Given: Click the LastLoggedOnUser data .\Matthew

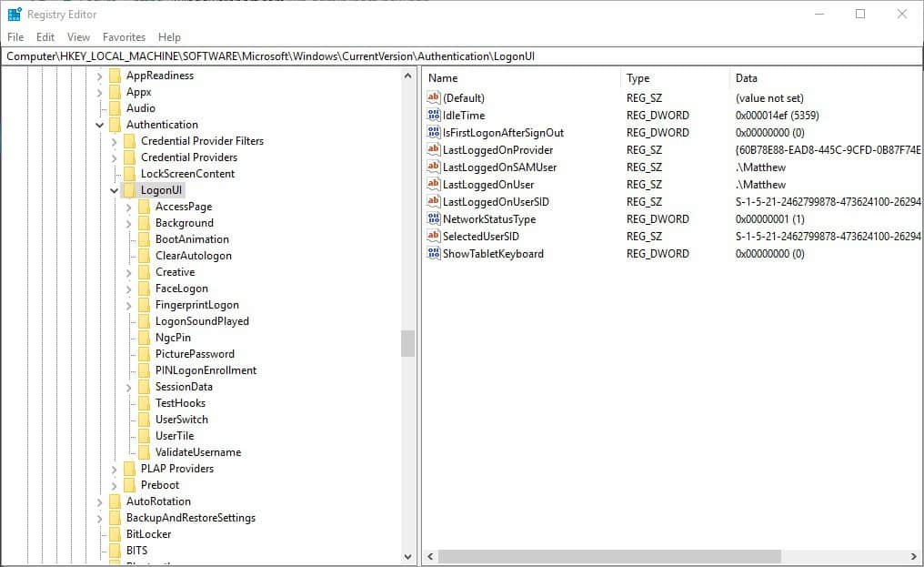Looking at the screenshot, I should 761,184.
